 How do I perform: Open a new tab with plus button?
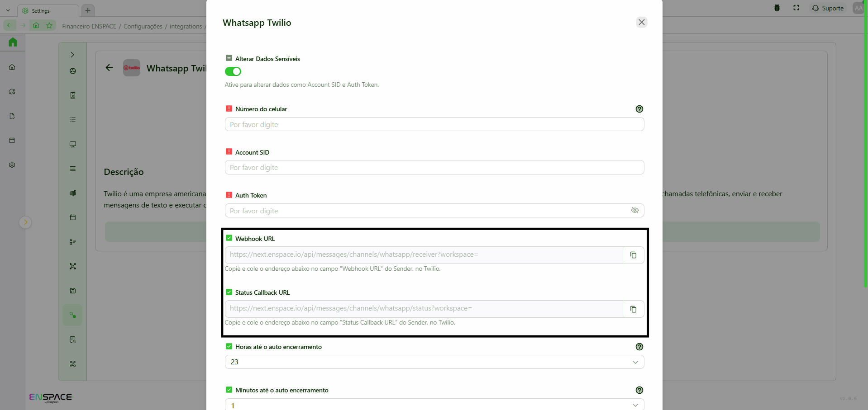(88, 10)
